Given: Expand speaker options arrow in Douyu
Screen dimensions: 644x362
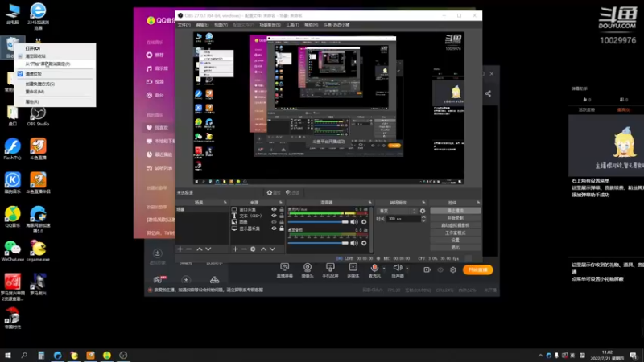Looking at the screenshot, I should [x=407, y=269].
